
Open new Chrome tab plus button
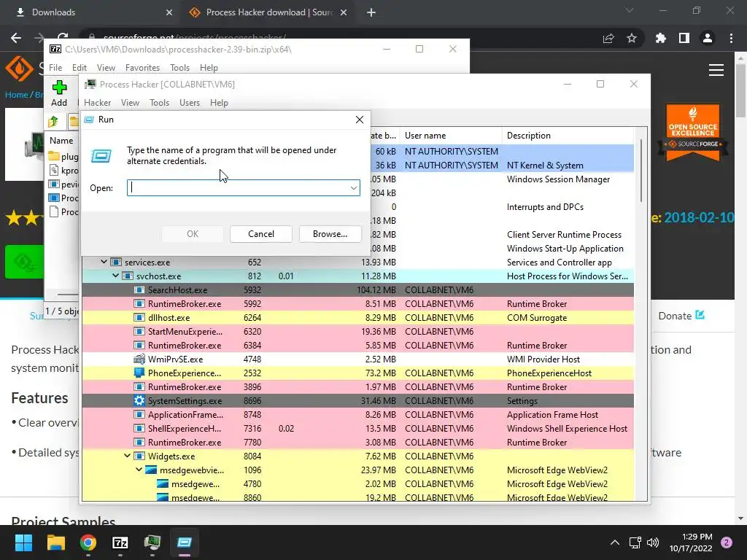[371, 12]
